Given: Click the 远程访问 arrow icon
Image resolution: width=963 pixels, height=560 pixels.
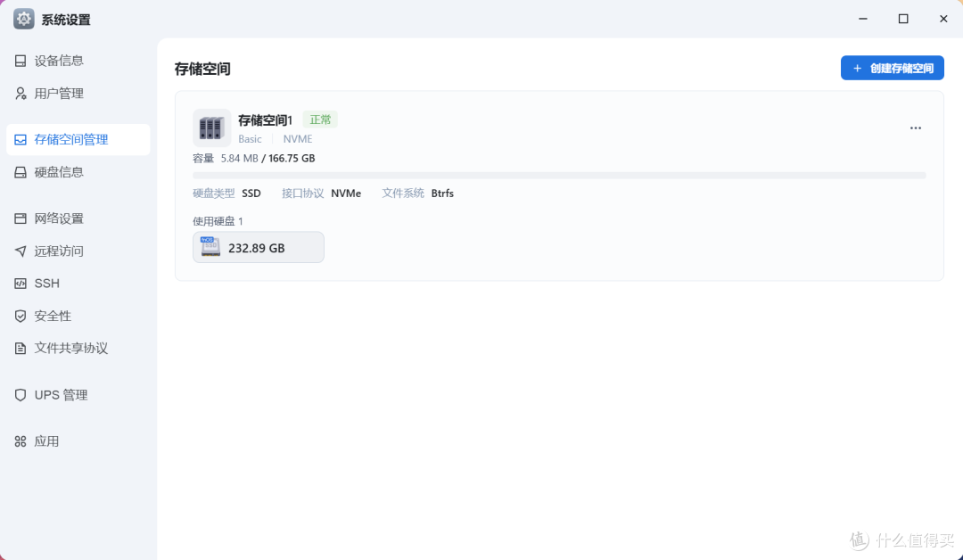Looking at the screenshot, I should pyautogui.click(x=21, y=251).
